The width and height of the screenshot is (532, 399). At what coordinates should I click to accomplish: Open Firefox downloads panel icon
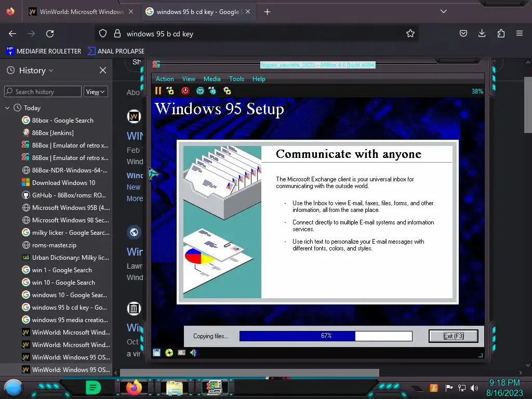point(482,33)
